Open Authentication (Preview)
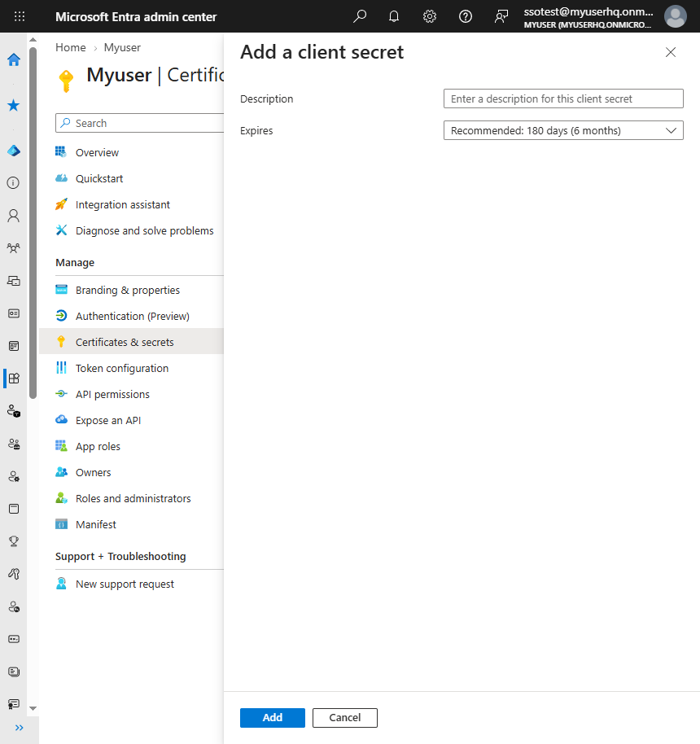The width and height of the screenshot is (700, 744). click(133, 317)
